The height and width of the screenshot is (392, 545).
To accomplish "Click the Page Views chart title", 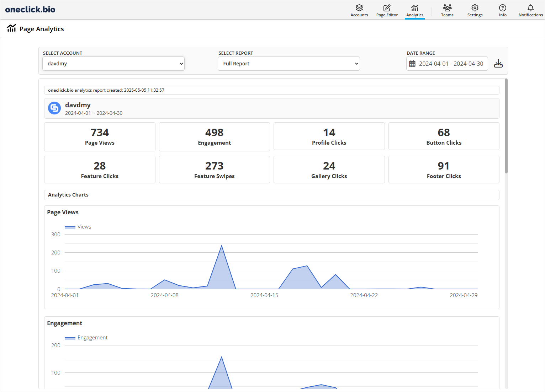I will pos(63,212).
